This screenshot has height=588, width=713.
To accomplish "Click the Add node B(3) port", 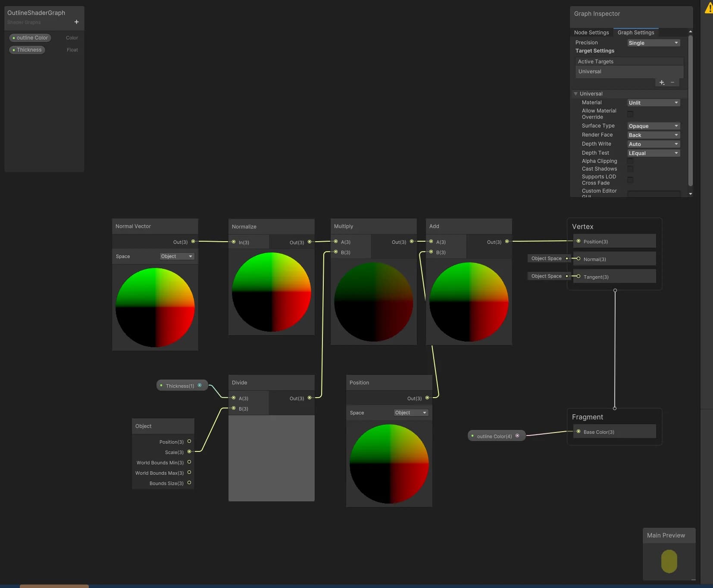I will 431,252.
